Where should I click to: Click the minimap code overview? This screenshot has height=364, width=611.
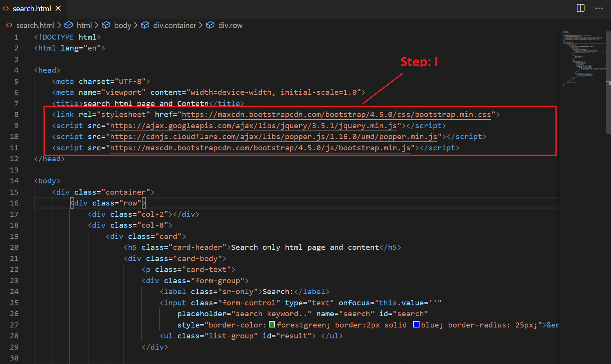tap(583, 58)
